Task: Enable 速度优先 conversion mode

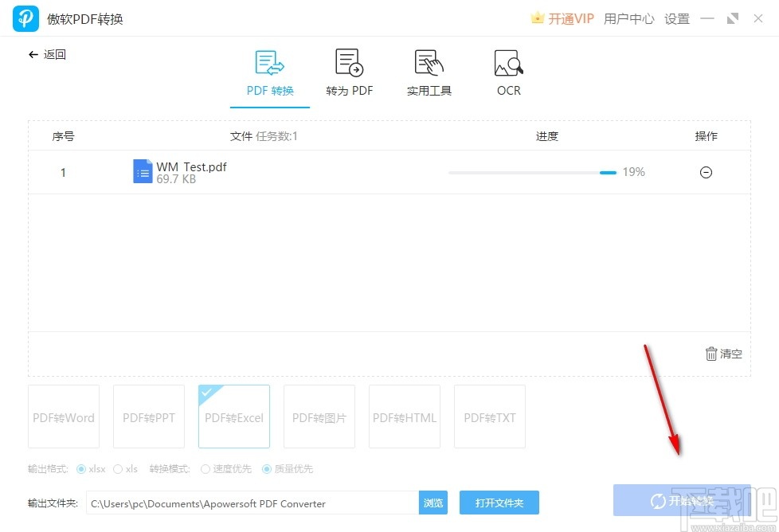Action: [206, 469]
